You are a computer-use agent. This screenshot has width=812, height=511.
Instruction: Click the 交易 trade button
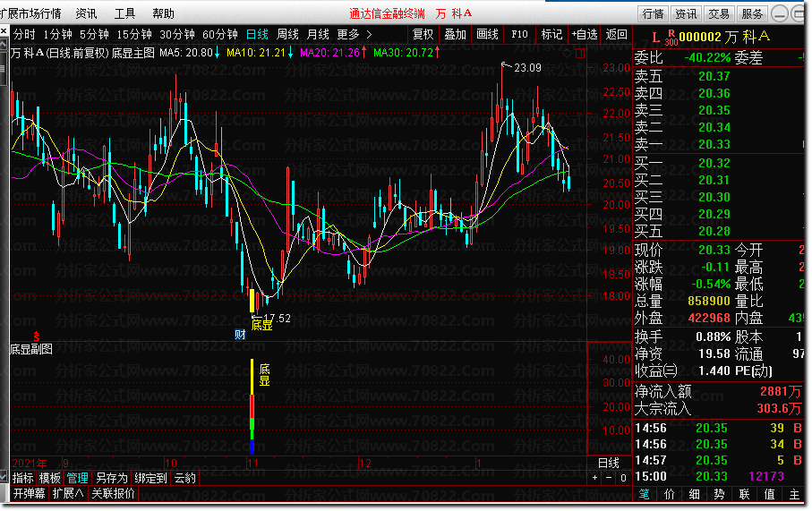(719, 14)
